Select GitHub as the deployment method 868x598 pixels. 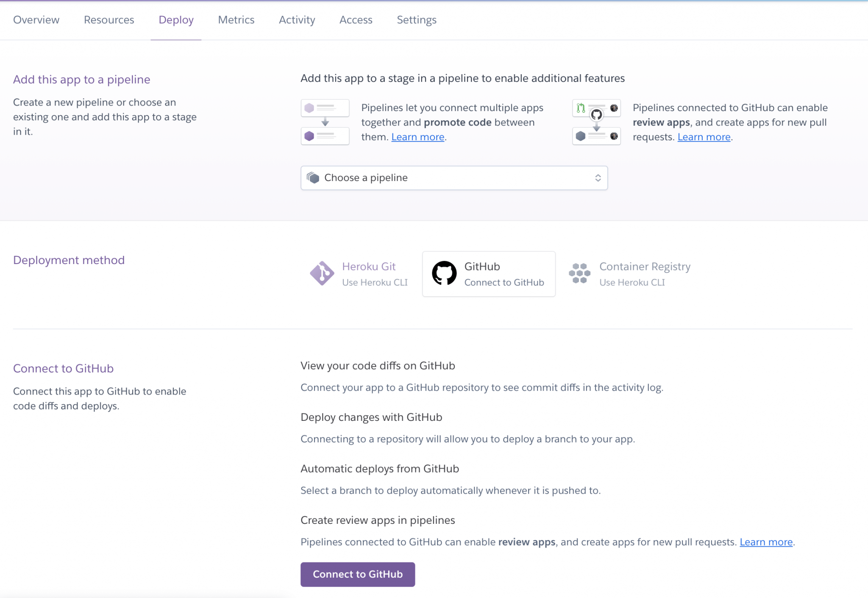[489, 273]
